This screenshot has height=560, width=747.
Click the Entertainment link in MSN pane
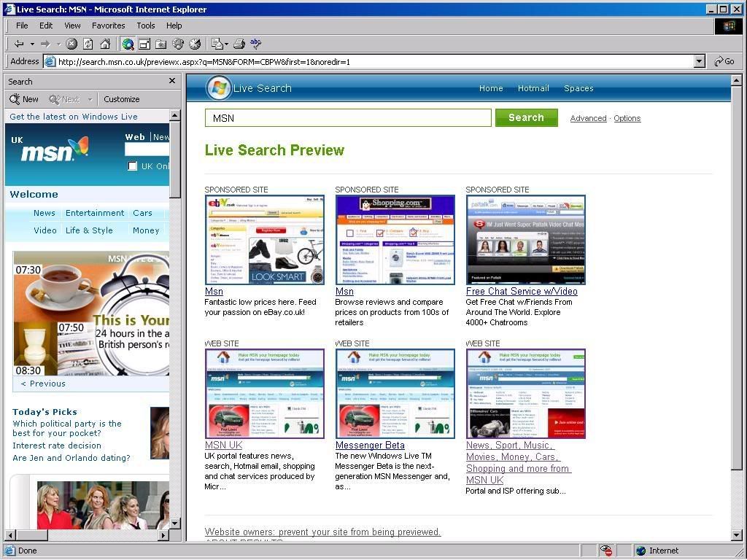point(95,213)
